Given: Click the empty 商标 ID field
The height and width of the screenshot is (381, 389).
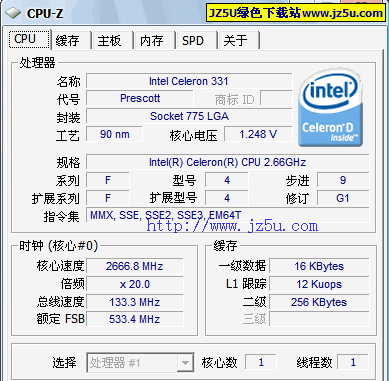Looking at the screenshot, I should (x=276, y=98).
